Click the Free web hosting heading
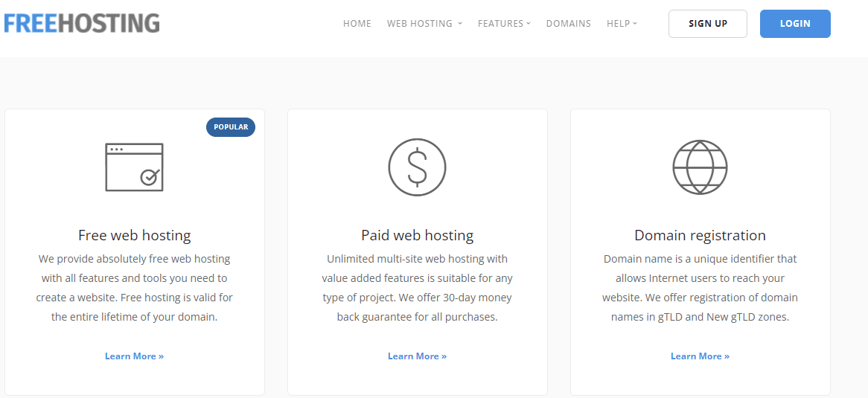 pyautogui.click(x=135, y=235)
